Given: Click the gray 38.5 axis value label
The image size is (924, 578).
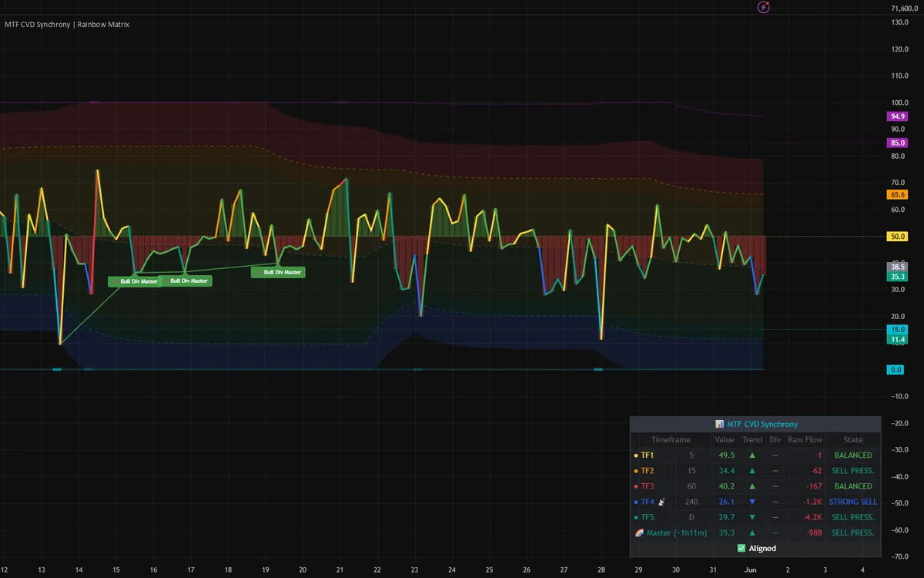Looking at the screenshot, I should point(897,267).
